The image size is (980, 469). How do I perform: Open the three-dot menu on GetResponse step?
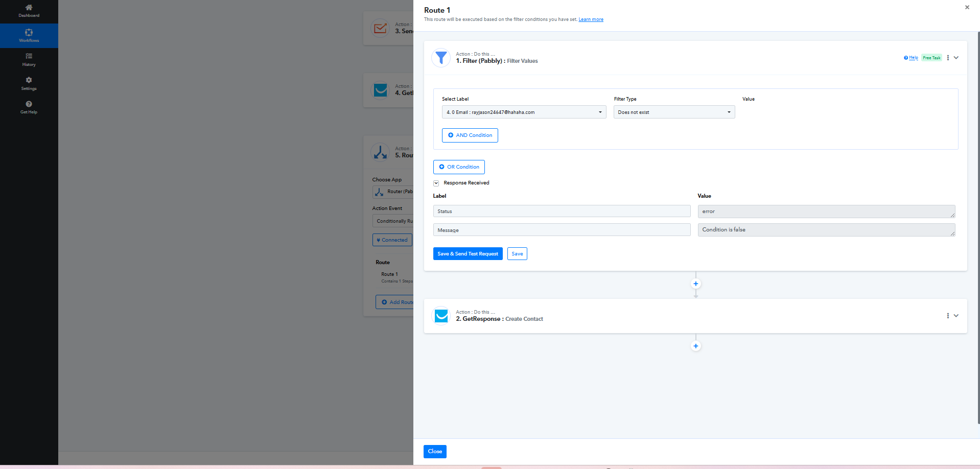coord(948,316)
